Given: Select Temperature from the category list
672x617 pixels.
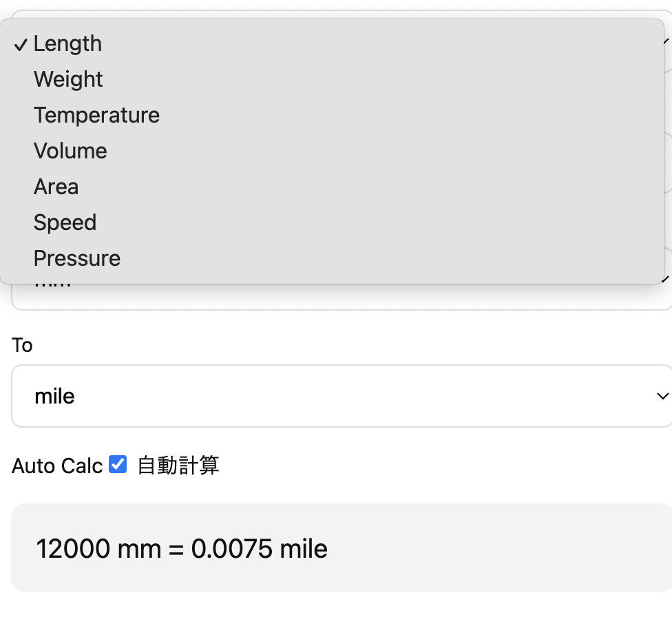Looking at the screenshot, I should (96, 114).
